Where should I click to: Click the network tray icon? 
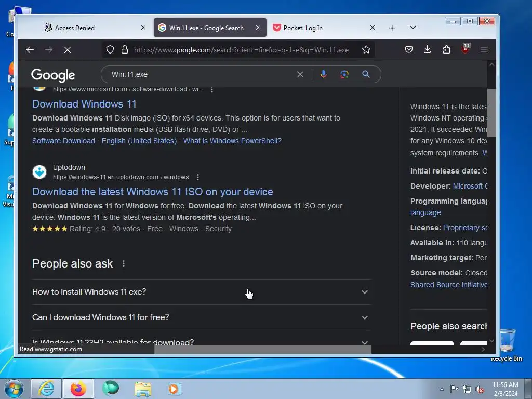coord(467,389)
